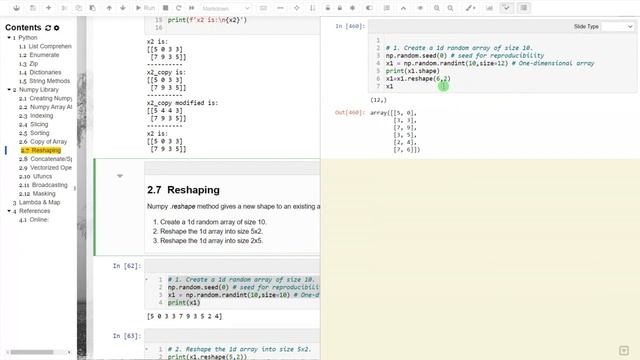
Task: Collapse the 4 References section
Action: click(9, 211)
